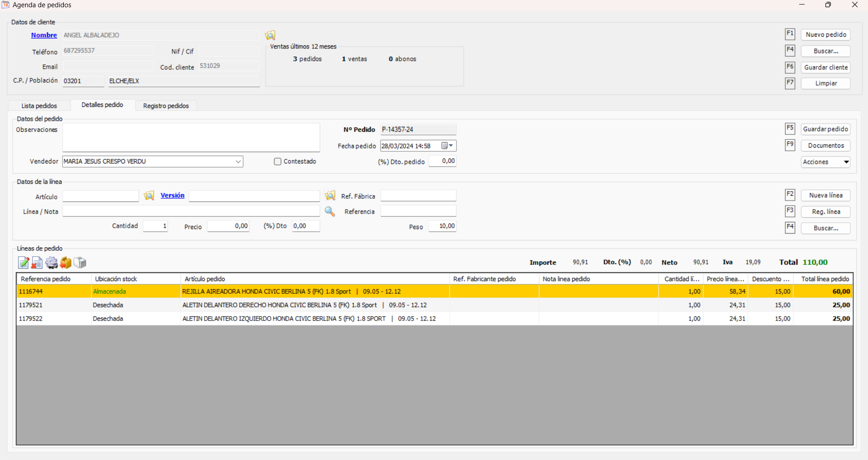
Task: Click the magnifying glass beside Línea / Nota
Action: (x=330, y=211)
